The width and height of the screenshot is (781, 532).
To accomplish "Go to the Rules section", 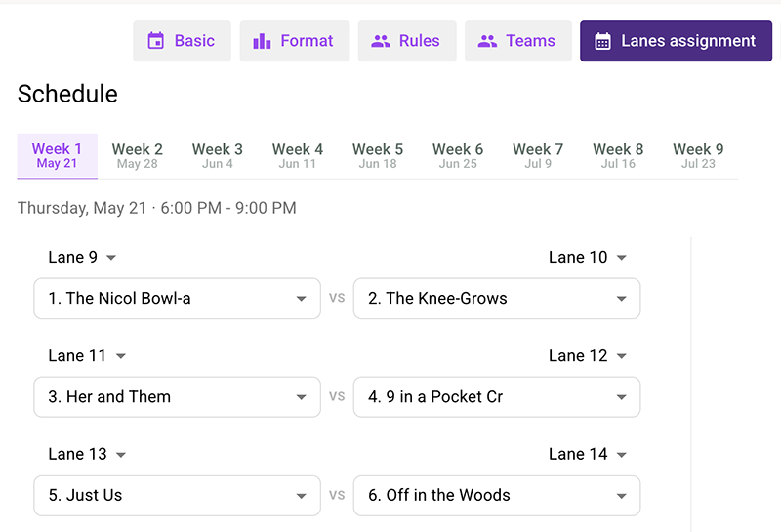I will coord(407,41).
